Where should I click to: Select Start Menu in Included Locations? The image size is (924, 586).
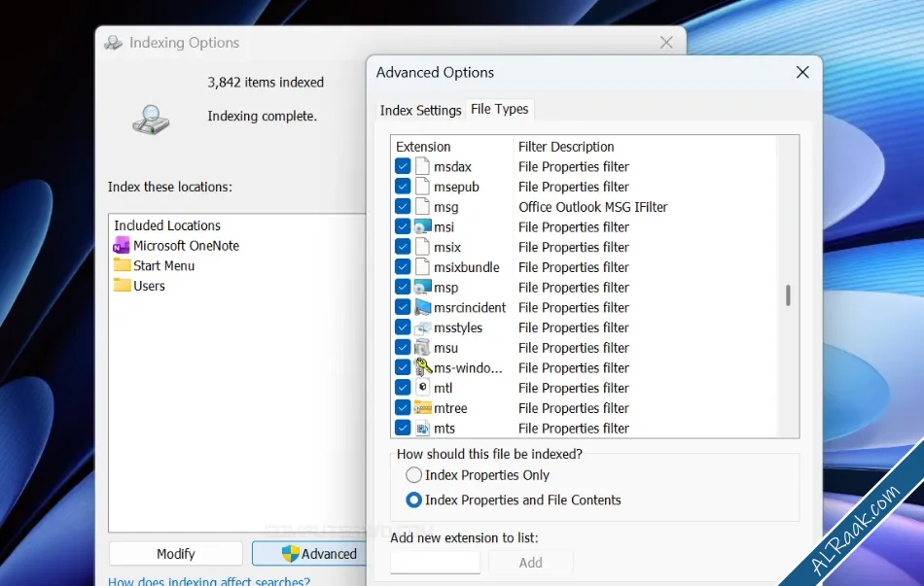163,265
